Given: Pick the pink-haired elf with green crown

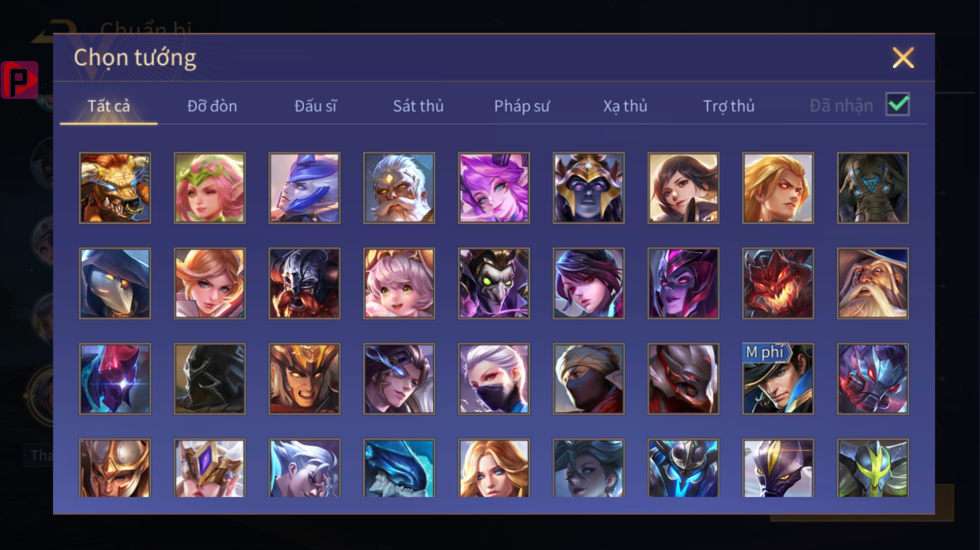Looking at the screenshot, I should tap(210, 188).
